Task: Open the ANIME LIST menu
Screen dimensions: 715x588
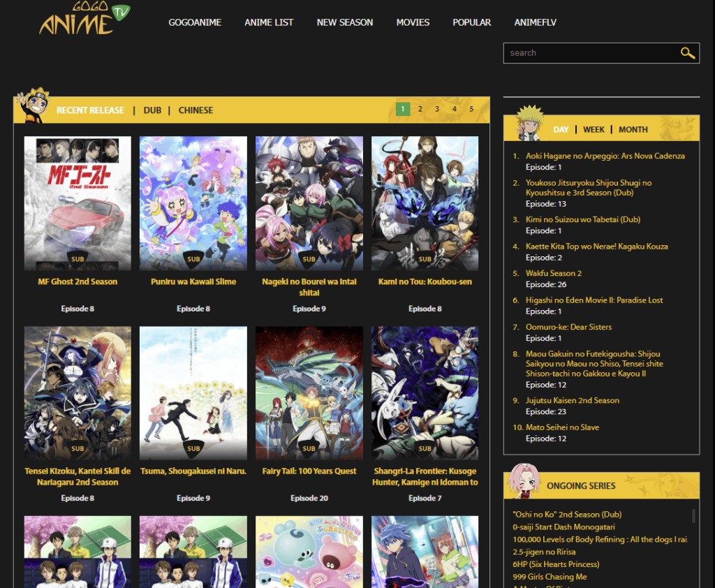Action: tap(269, 22)
